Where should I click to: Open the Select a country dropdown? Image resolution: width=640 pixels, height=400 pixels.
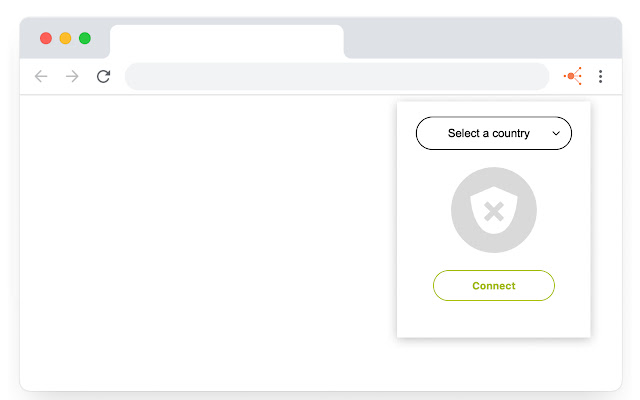point(488,133)
